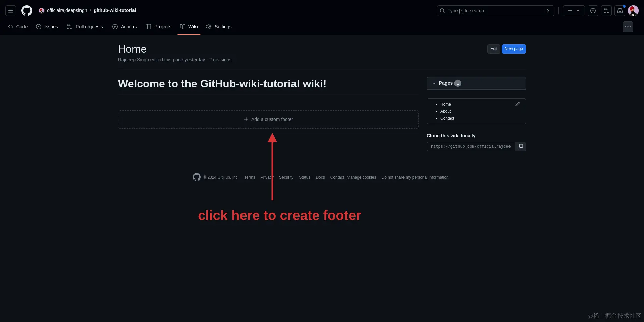Viewport: 644px width, 322px height.
Task: Expand the create-new dropdown arrow
Action: [x=578, y=11]
